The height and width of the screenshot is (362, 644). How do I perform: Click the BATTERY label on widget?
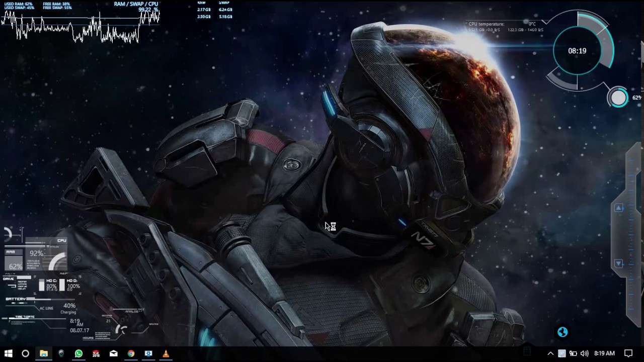point(16,299)
